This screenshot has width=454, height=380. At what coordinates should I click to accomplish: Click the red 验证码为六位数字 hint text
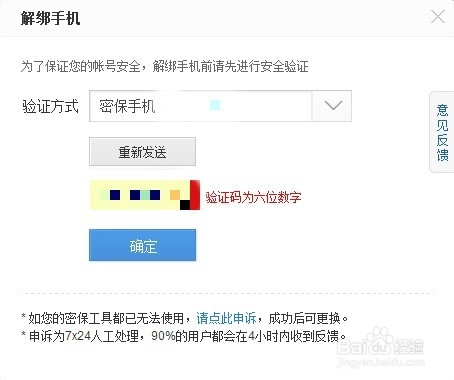(253, 197)
